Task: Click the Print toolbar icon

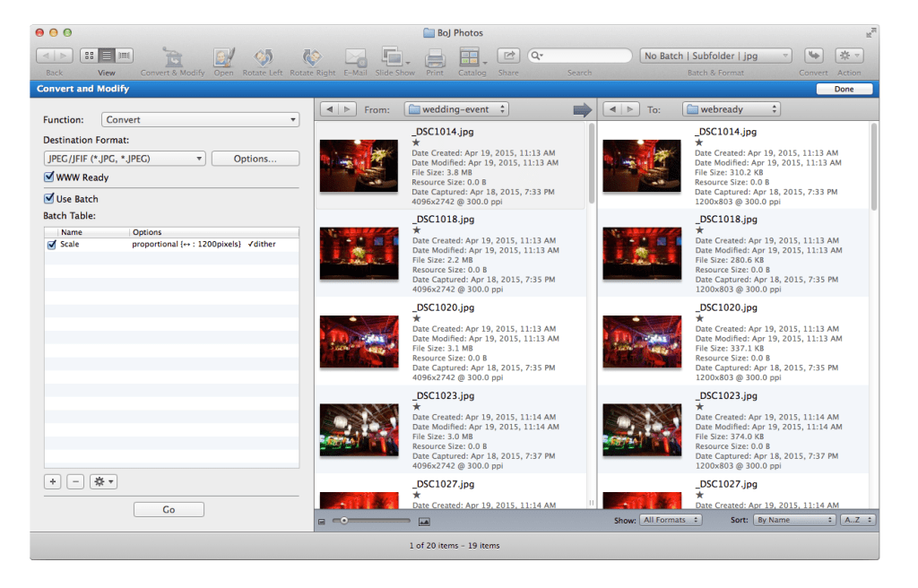Action: point(435,57)
